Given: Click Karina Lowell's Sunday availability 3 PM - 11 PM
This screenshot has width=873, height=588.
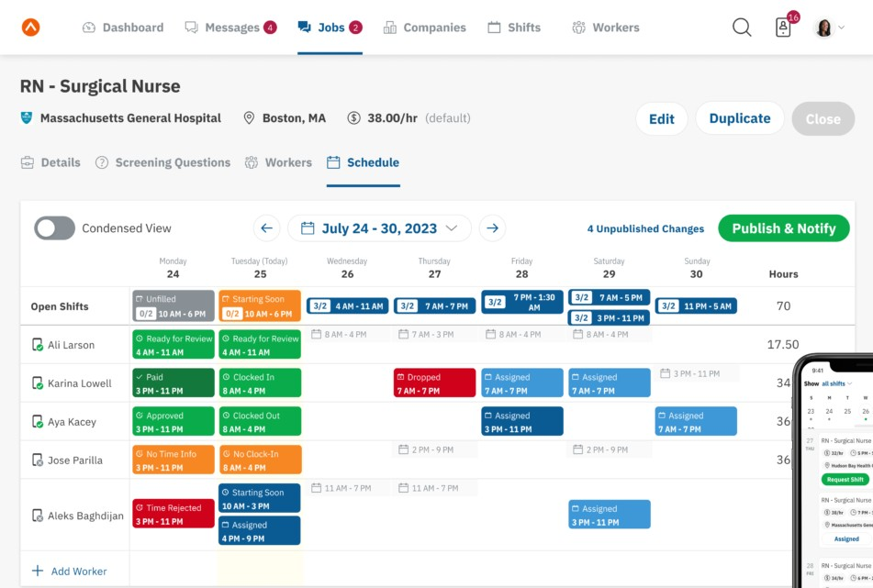Looking at the screenshot, I should pyautogui.click(x=697, y=373).
